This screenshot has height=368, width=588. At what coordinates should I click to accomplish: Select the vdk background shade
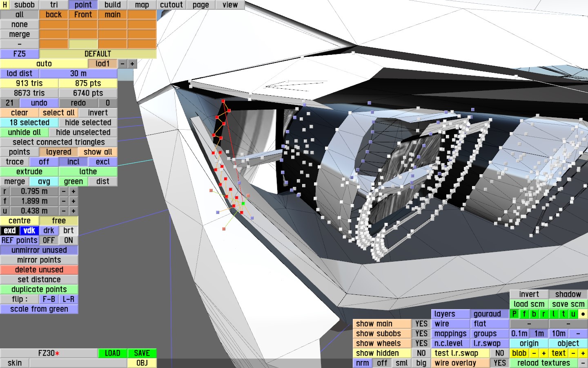click(x=29, y=231)
